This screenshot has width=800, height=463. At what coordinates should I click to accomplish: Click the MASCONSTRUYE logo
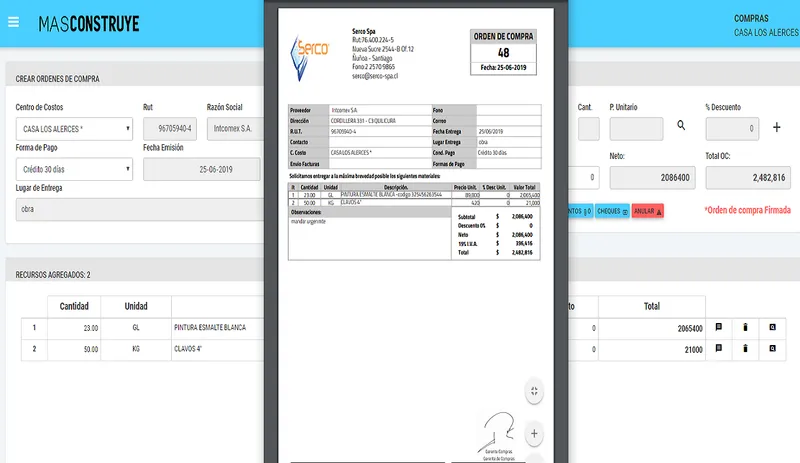[x=89, y=23]
